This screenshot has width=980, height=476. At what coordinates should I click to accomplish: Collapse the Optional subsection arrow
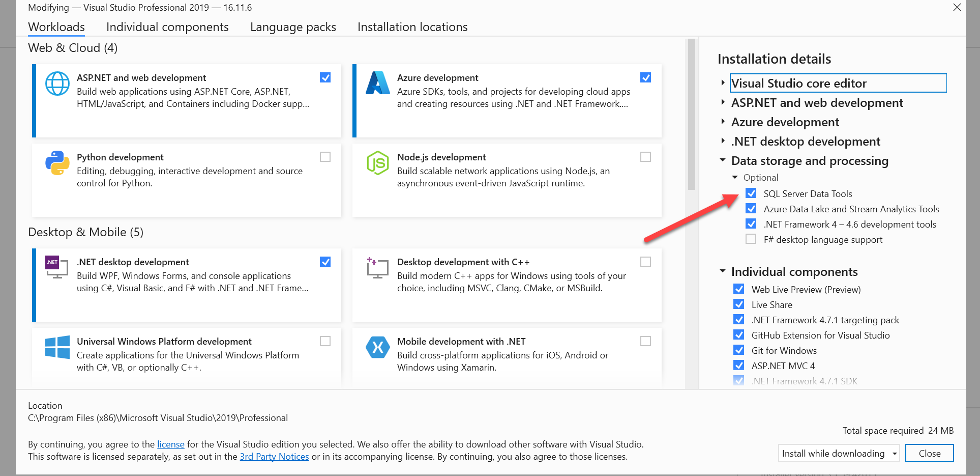pos(735,177)
